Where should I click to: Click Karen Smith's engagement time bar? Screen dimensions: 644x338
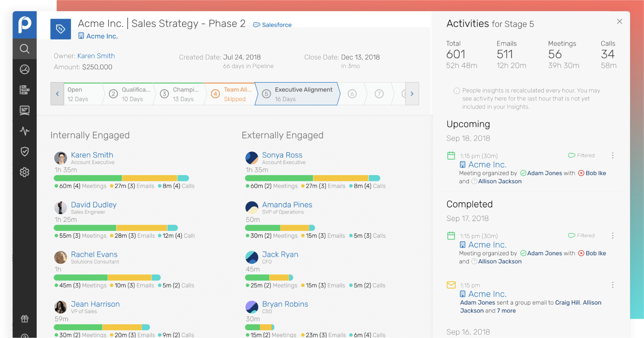(x=121, y=178)
